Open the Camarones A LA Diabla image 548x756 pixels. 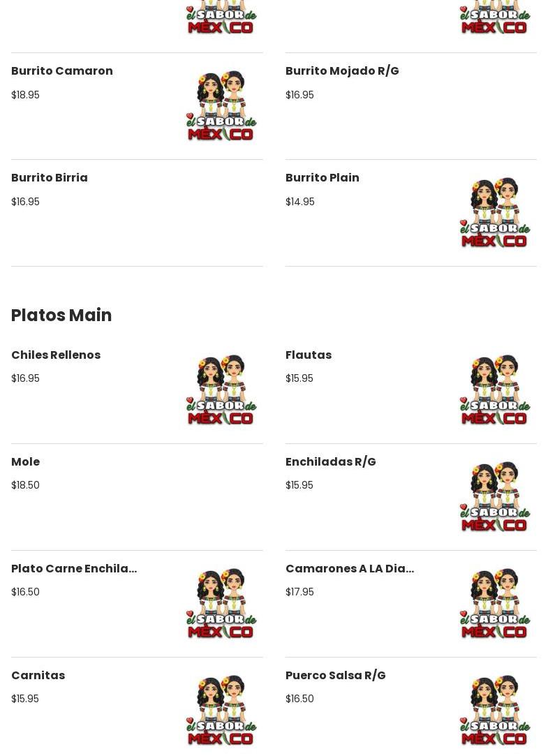(495, 604)
